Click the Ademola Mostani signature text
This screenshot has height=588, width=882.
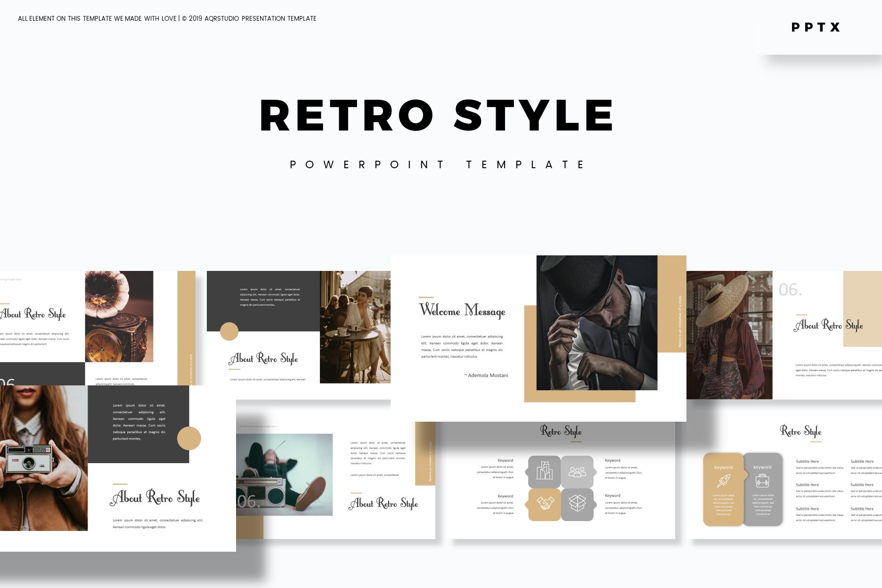coord(486,376)
